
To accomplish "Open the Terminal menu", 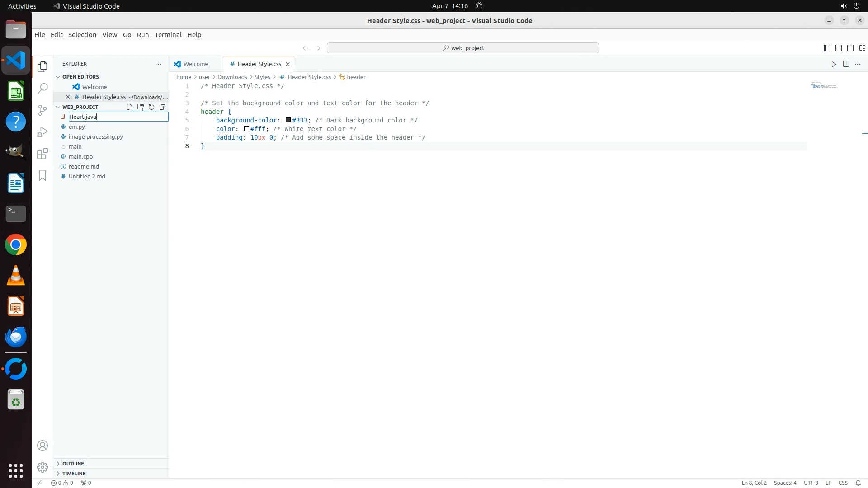I will pyautogui.click(x=168, y=35).
